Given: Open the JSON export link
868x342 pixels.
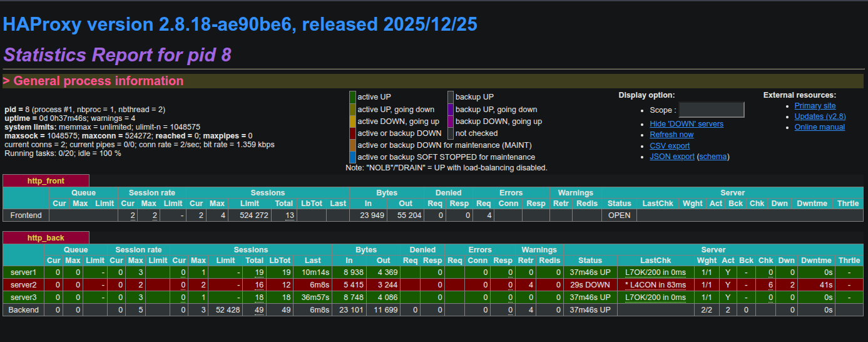Looking at the screenshot, I should [x=672, y=157].
